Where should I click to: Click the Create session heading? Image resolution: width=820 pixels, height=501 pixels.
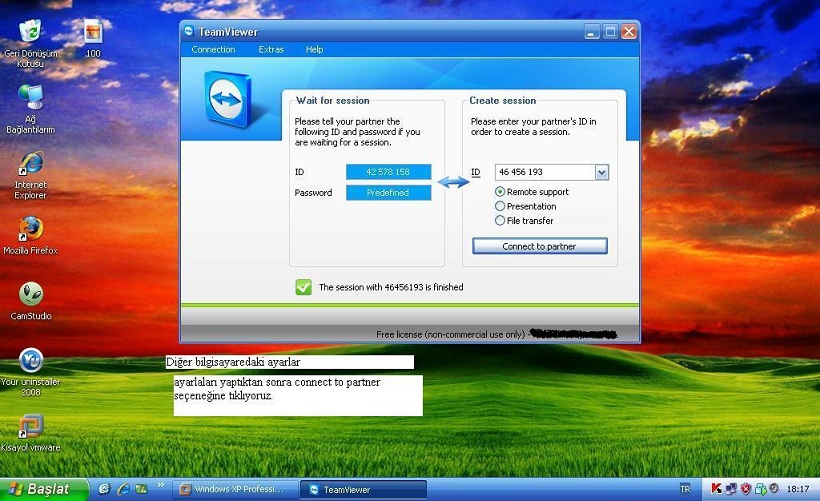[x=503, y=100]
